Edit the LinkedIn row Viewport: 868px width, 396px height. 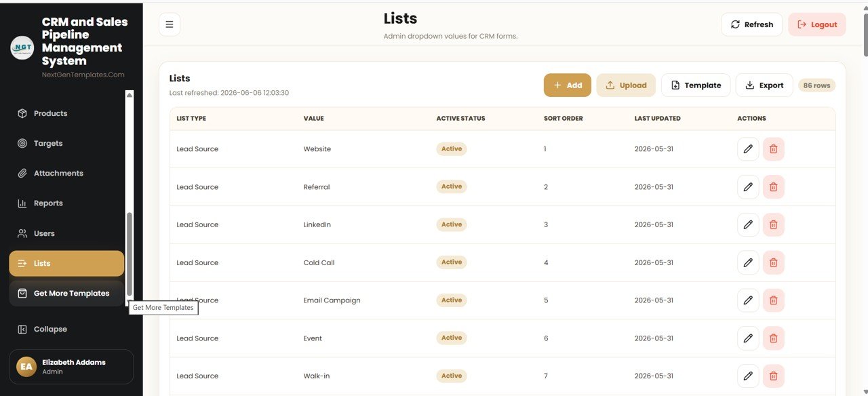coord(748,224)
